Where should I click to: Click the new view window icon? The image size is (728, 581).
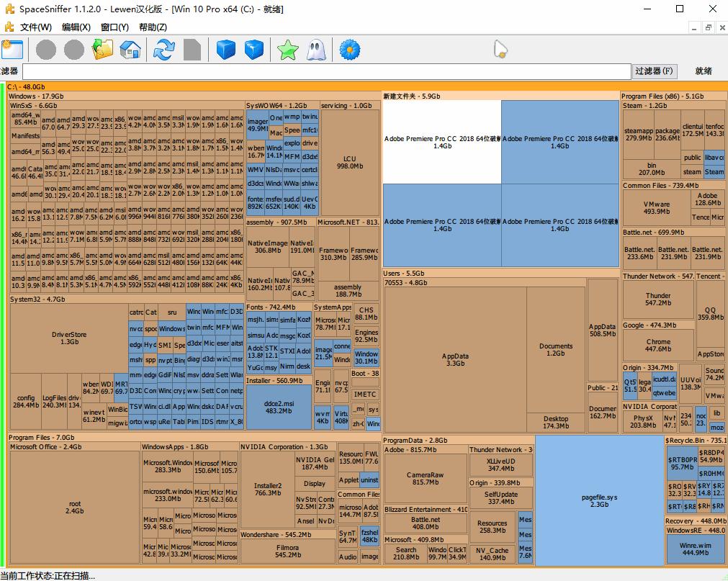click(12, 50)
